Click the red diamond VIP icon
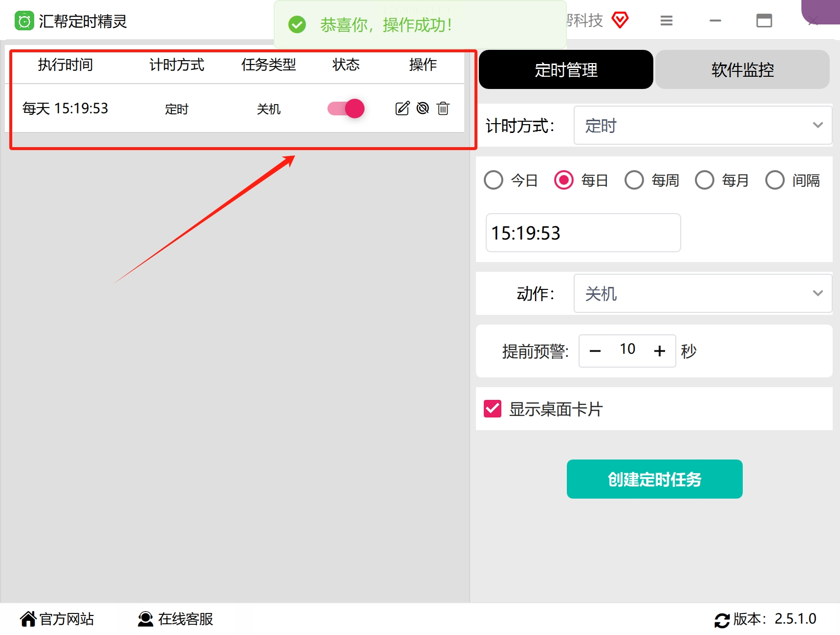 (x=620, y=20)
